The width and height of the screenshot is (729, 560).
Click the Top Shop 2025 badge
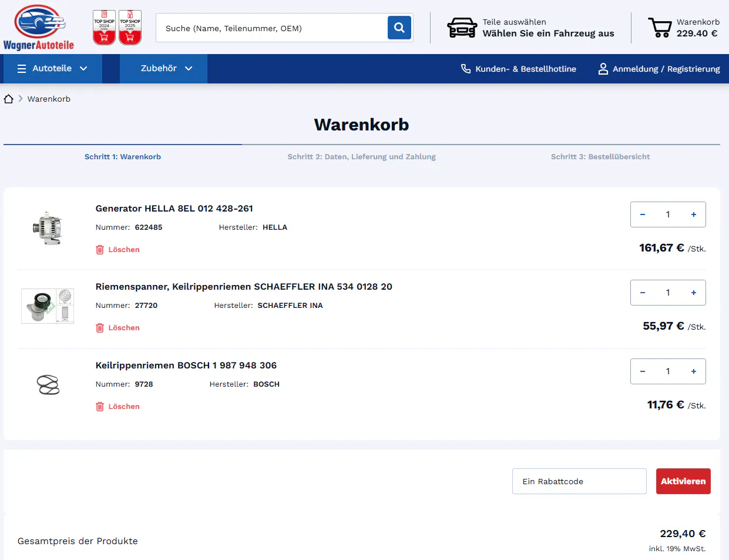click(x=130, y=28)
